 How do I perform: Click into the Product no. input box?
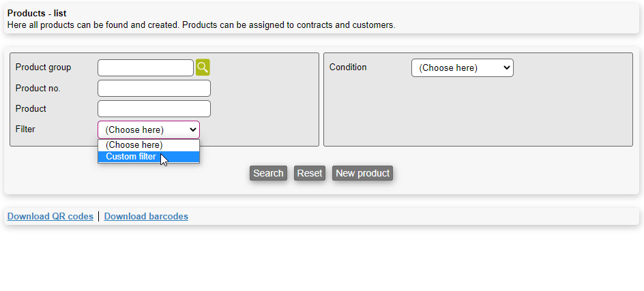point(154,88)
